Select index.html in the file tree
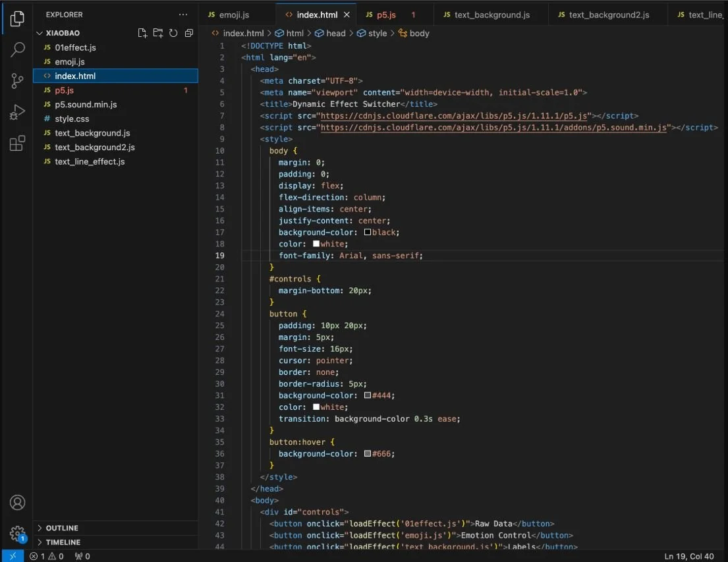This screenshot has width=728, height=562. click(x=115, y=76)
